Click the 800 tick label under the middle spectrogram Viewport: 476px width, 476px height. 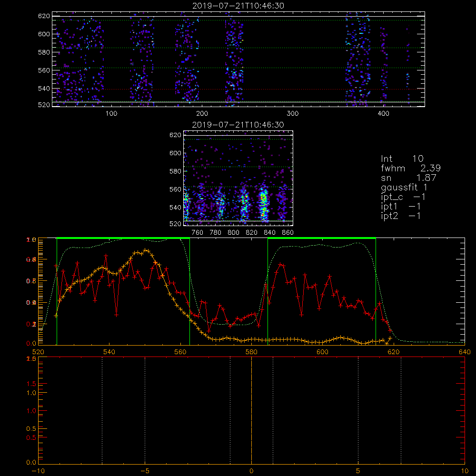coord(233,233)
